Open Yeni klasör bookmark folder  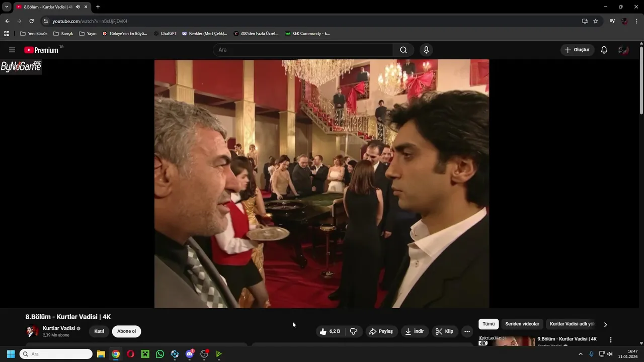click(x=34, y=34)
